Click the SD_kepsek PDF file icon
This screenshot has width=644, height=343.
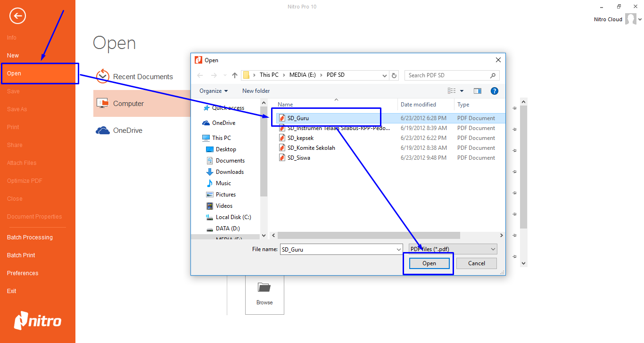282,138
